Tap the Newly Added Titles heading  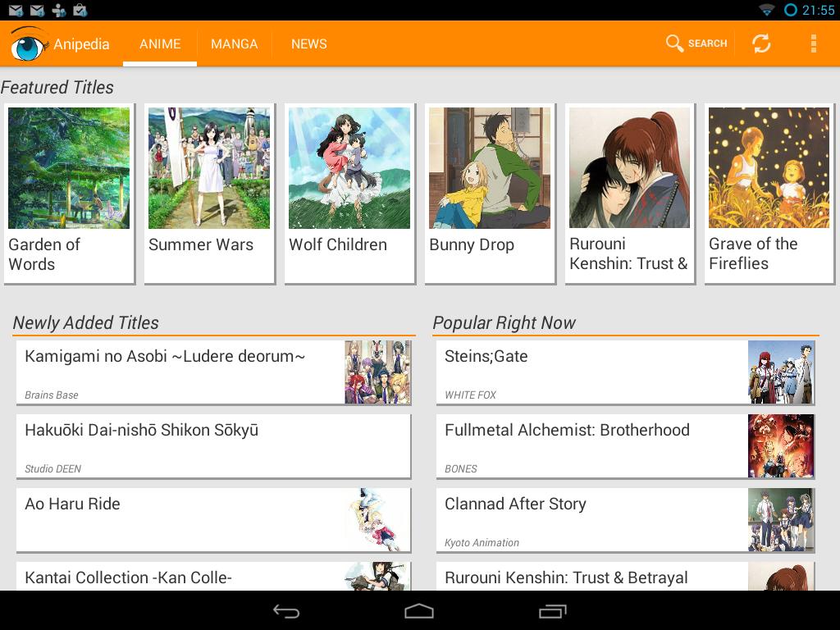pyautogui.click(x=85, y=322)
